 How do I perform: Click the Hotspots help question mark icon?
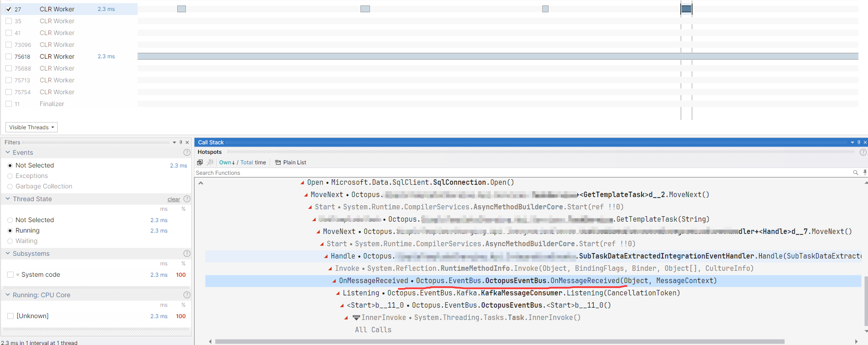click(x=863, y=152)
